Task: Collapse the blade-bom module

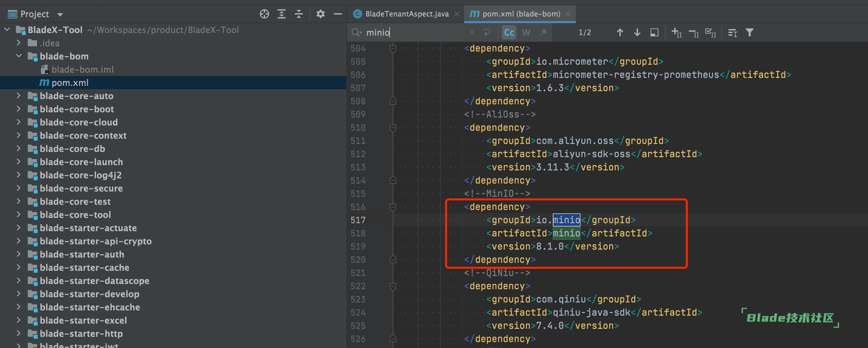Action: coord(19,56)
